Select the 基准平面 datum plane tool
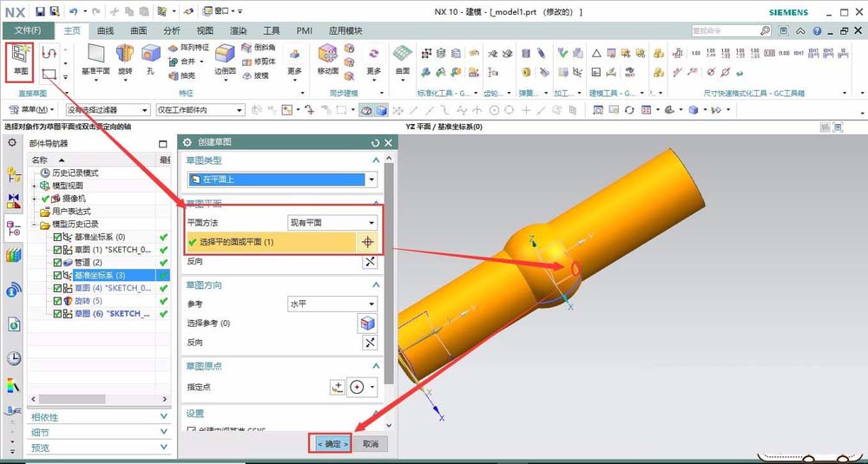 [x=95, y=61]
